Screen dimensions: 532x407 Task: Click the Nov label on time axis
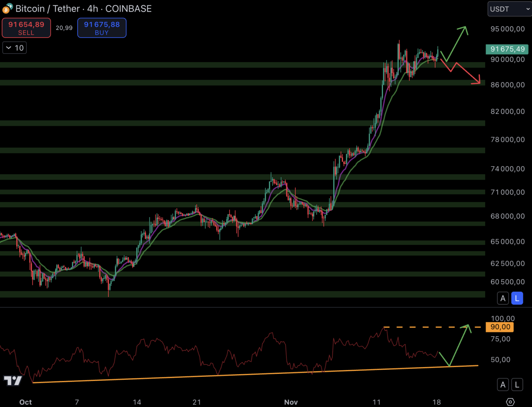click(x=291, y=402)
